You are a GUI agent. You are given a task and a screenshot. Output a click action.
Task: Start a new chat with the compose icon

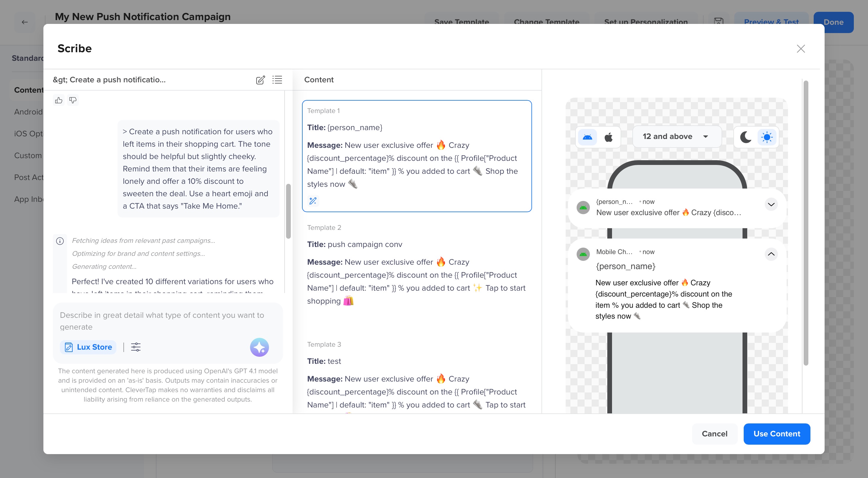(260, 80)
